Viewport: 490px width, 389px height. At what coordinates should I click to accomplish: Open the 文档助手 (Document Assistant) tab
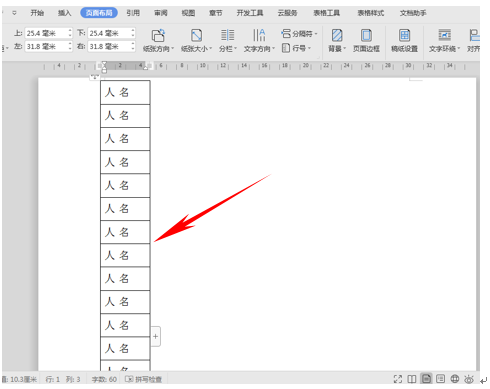click(413, 13)
